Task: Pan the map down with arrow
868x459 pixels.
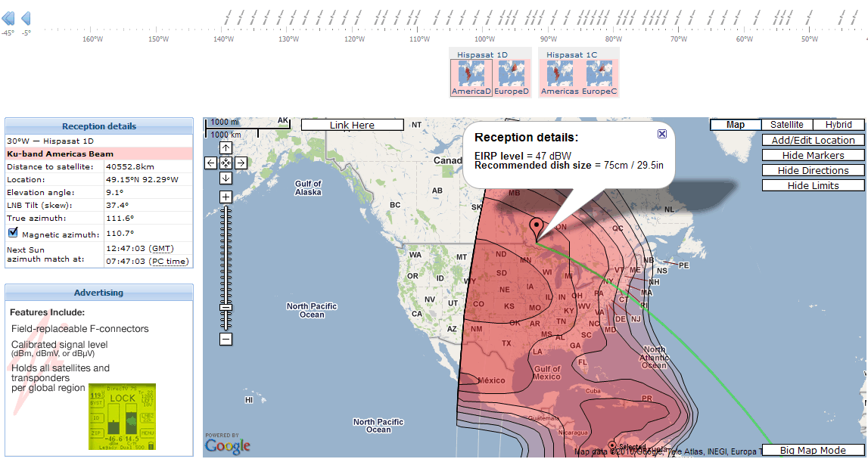Action: pos(226,178)
